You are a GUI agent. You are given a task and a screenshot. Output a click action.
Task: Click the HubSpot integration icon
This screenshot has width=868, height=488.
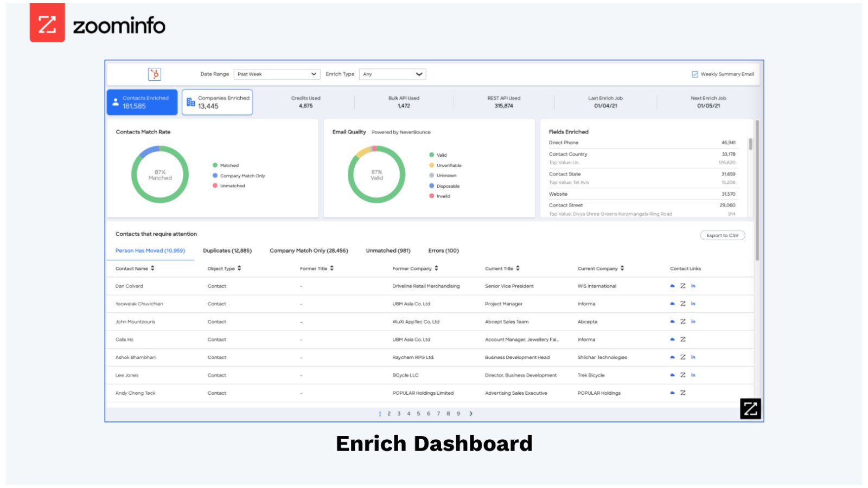[155, 74]
